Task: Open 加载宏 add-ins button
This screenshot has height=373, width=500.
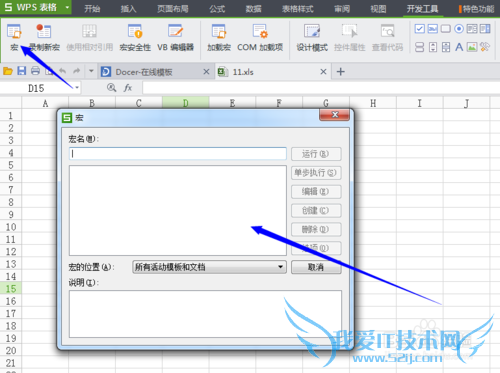Action: 219,37
